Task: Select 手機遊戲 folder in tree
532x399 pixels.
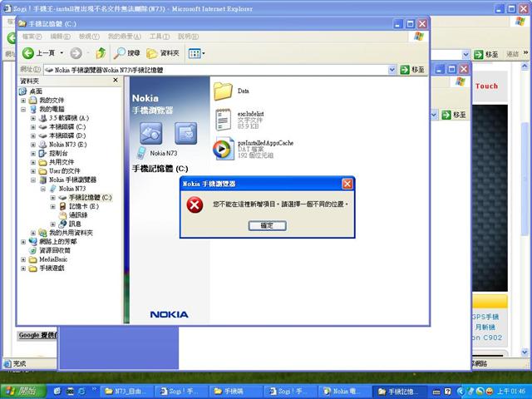Action: (52, 268)
